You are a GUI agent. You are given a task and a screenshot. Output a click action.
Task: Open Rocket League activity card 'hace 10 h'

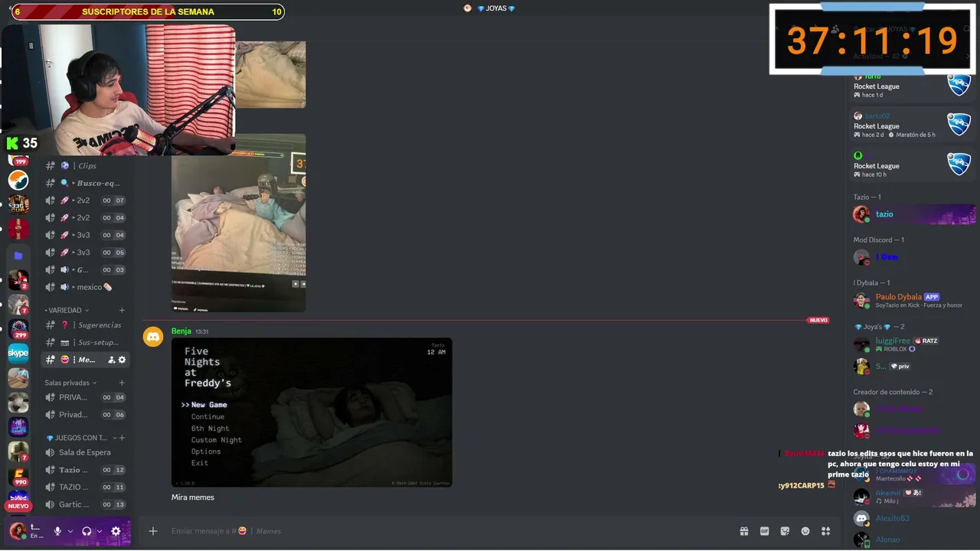click(913, 165)
